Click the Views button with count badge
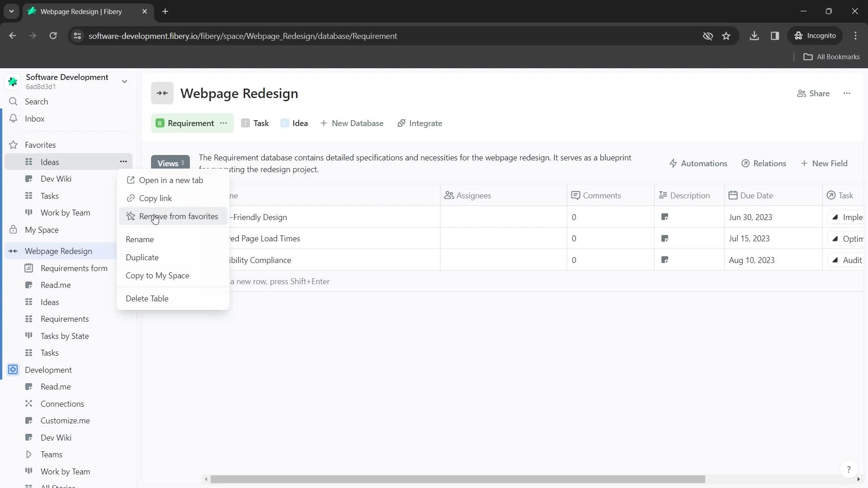This screenshot has width=868, height=488. point(170,163)
